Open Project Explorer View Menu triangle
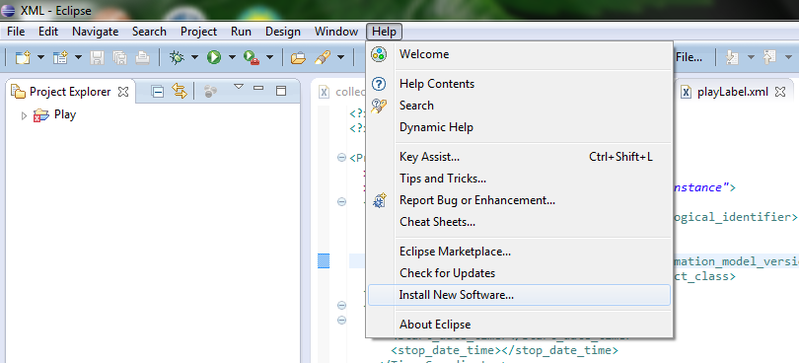Screen dimensions: 799x363 238,87
